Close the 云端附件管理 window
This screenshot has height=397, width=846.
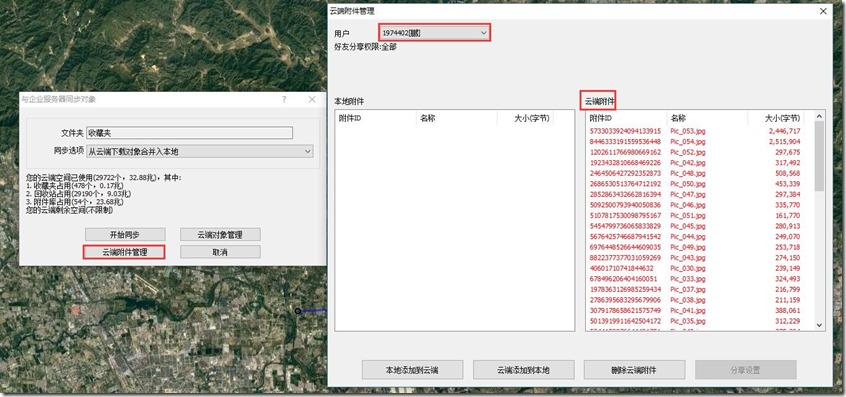pos(823,11)
